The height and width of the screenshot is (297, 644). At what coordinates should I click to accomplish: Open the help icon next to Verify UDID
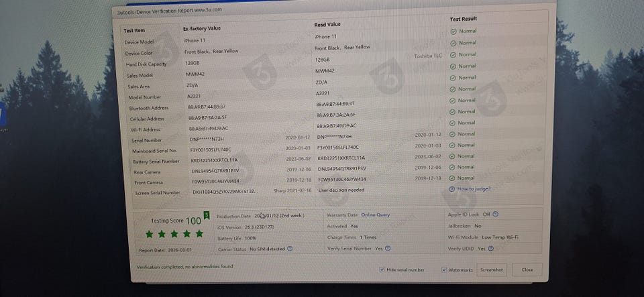pos(490,249)
